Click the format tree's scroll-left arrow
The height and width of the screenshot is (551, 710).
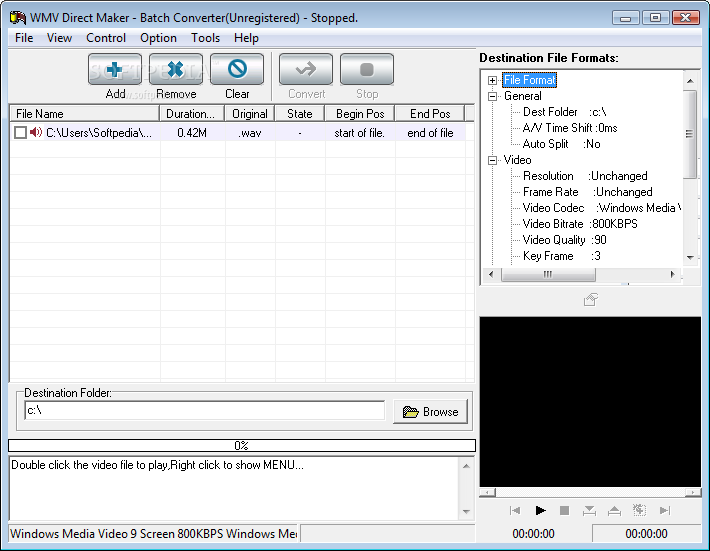(491, 274)
